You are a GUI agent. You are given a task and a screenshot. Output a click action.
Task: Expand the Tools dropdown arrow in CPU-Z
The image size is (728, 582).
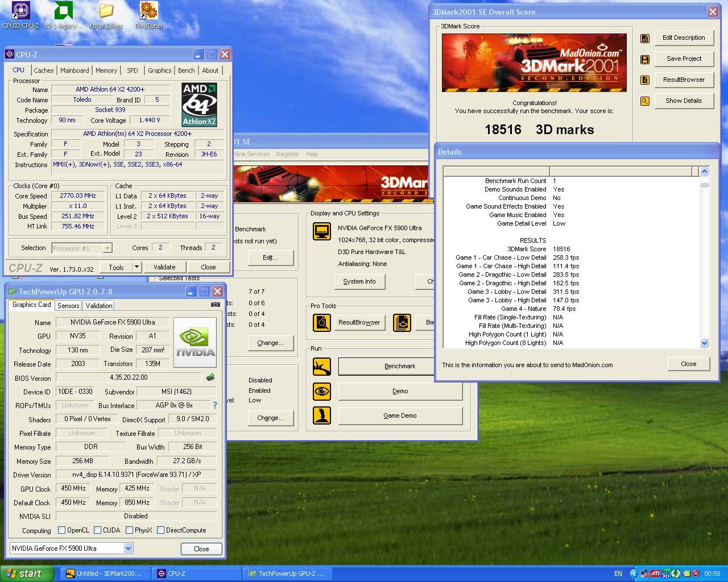click(x=136, y=267)
